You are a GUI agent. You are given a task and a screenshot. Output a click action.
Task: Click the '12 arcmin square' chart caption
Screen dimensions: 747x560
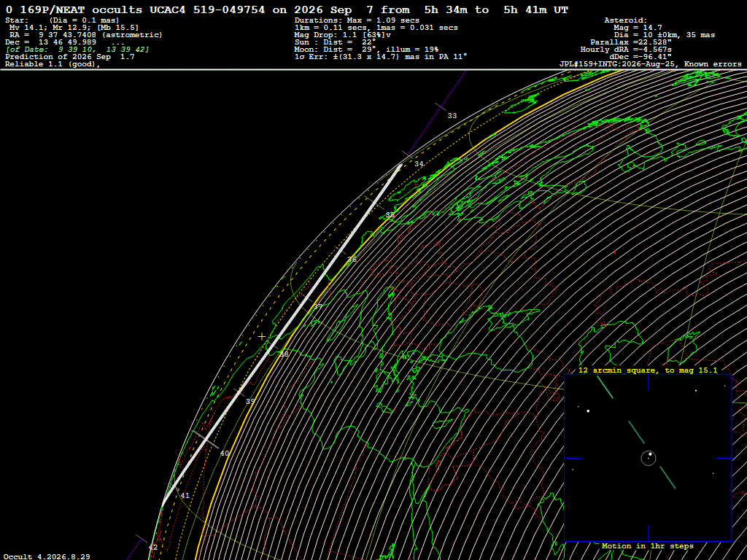(648, 370)
